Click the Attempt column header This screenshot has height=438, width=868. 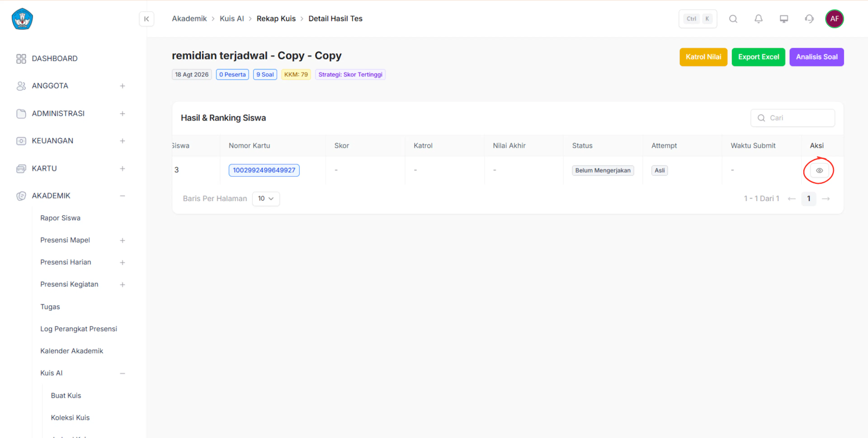664,146
